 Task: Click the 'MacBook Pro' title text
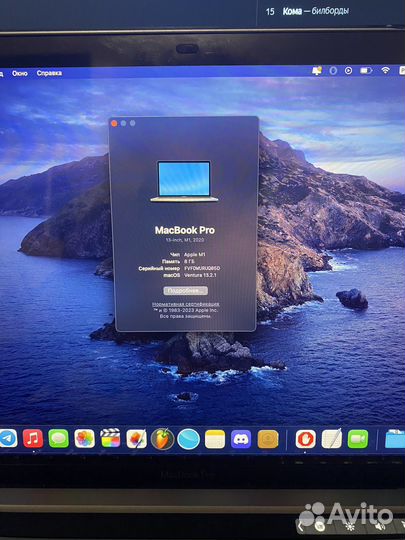(x=185, y=230)
